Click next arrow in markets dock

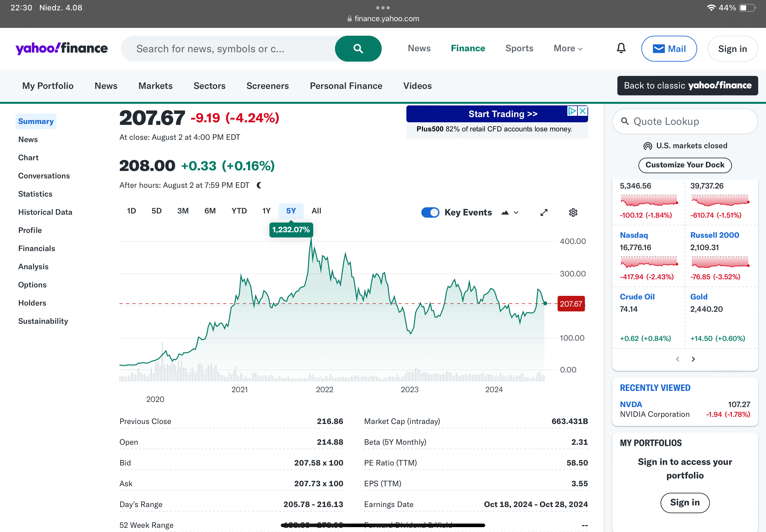pyautogui.click(x=693, y=359)
